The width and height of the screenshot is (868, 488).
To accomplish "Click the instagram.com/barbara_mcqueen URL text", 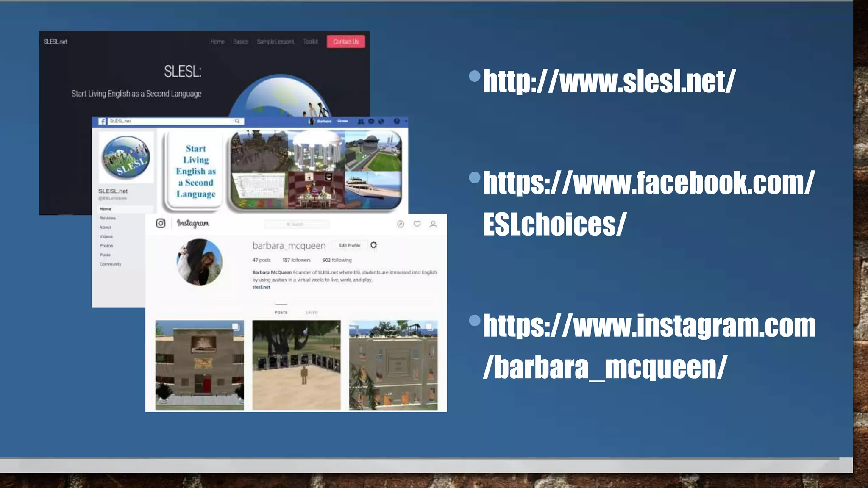I will (x=649, y=346).
